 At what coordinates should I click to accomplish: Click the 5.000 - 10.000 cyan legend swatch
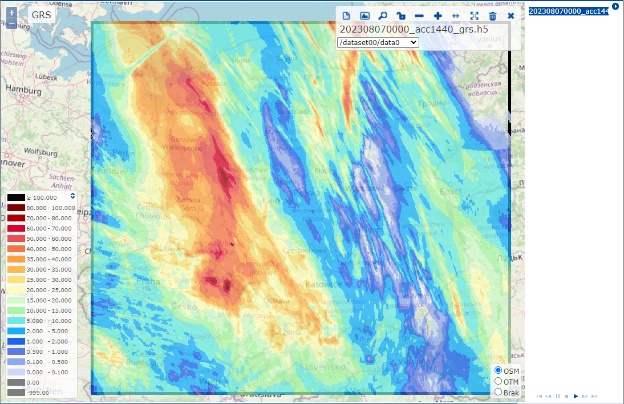[16, 320]
